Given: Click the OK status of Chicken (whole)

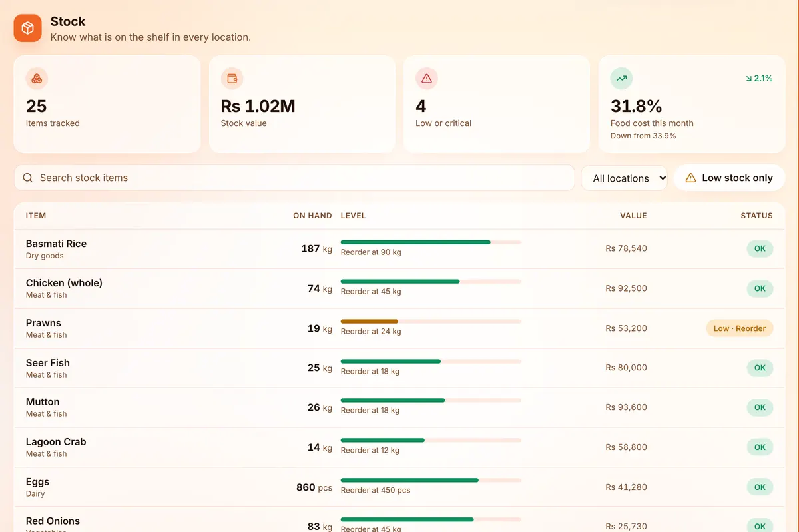Looking at the screenshot, I should 760,288.
